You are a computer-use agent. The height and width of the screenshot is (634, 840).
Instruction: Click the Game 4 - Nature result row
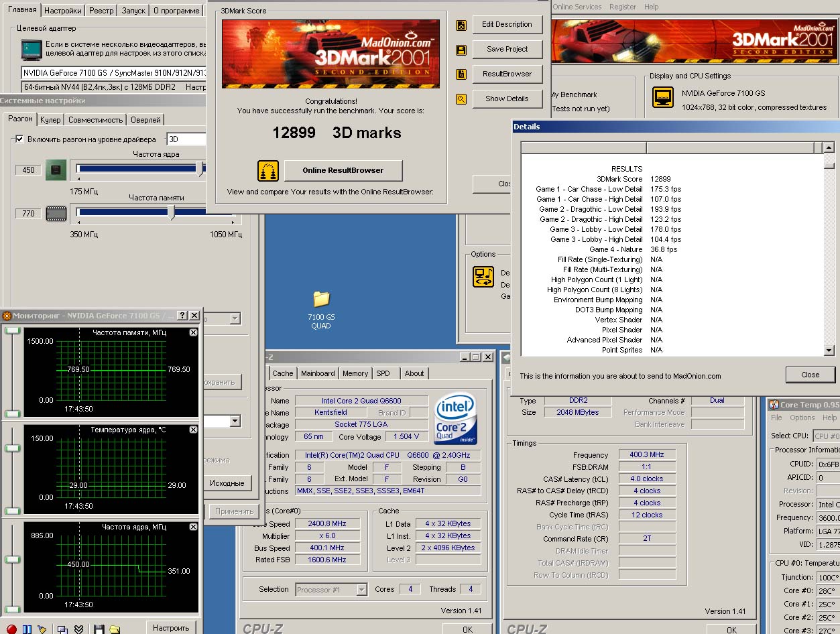point(633,250)
